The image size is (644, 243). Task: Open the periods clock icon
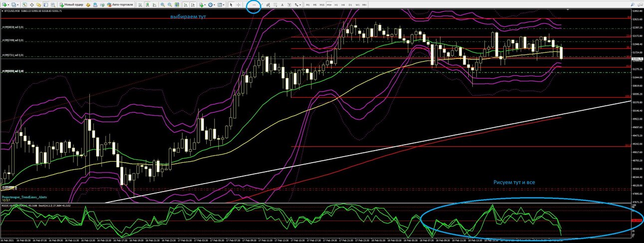210,4
